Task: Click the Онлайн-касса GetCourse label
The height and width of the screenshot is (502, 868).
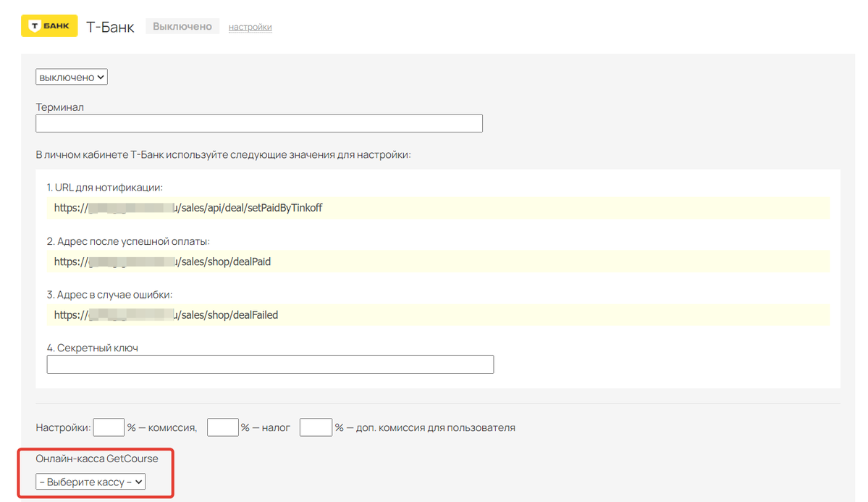Action: pyautogui.click(x=97, y=459)
